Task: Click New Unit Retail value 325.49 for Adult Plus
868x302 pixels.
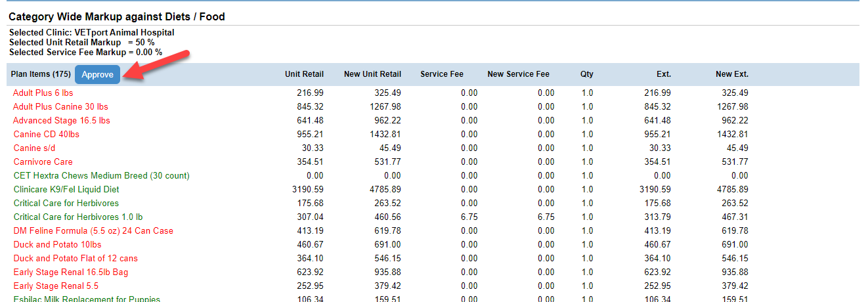Action: (387, 93)
